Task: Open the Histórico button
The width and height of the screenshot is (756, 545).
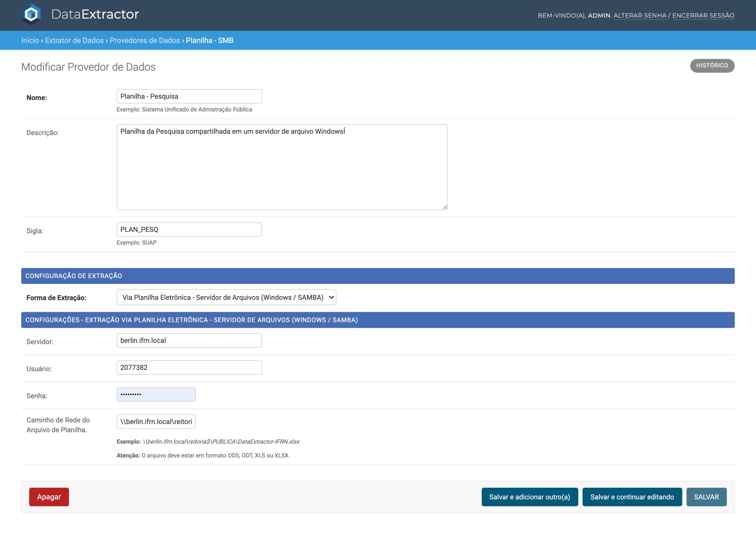Action: pos(712,65)
